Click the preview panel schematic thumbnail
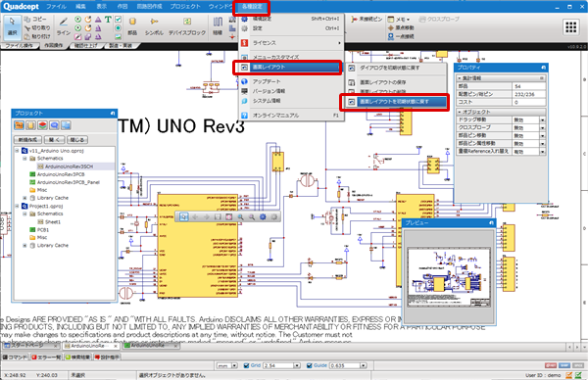 point(449,278)
